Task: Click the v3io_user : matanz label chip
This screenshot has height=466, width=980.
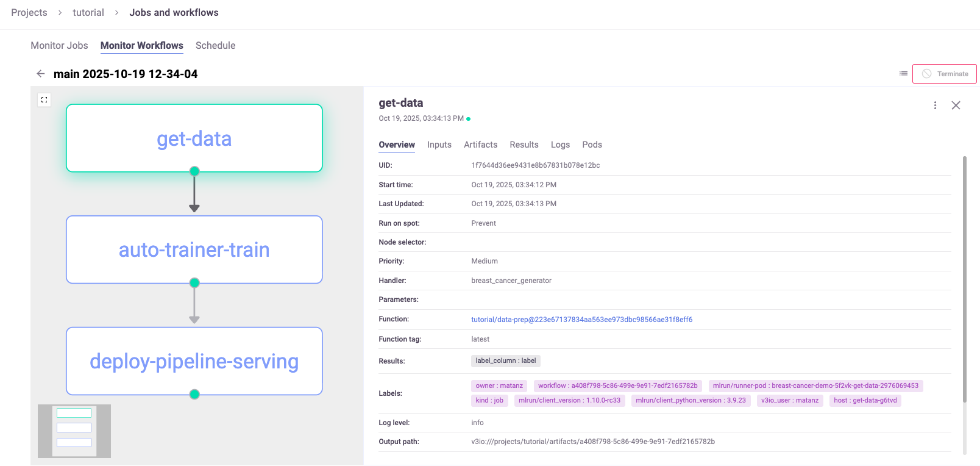Action: pyautogui.click(x=789, y=401)
